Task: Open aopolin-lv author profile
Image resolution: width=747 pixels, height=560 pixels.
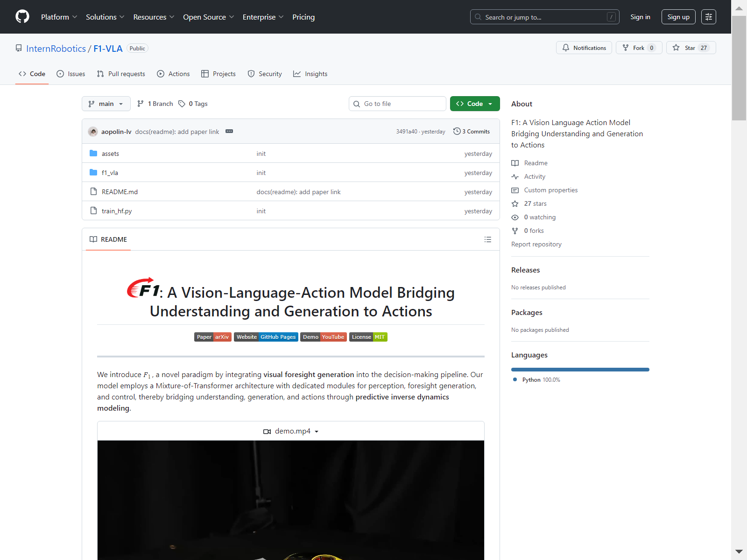Action: pos(116,132)
